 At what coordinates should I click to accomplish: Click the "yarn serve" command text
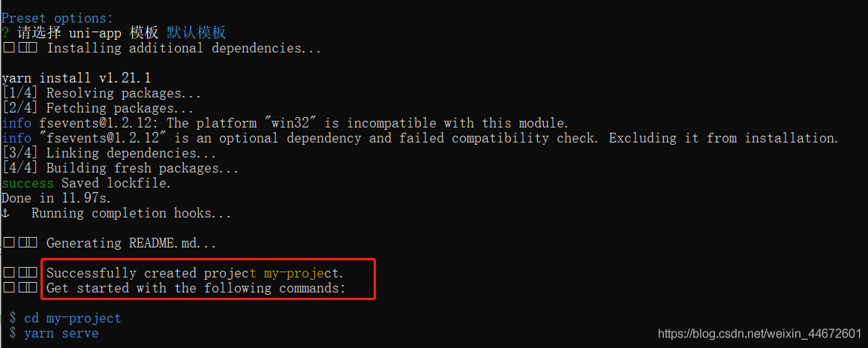pyautogui.click(x=61, y=333)
